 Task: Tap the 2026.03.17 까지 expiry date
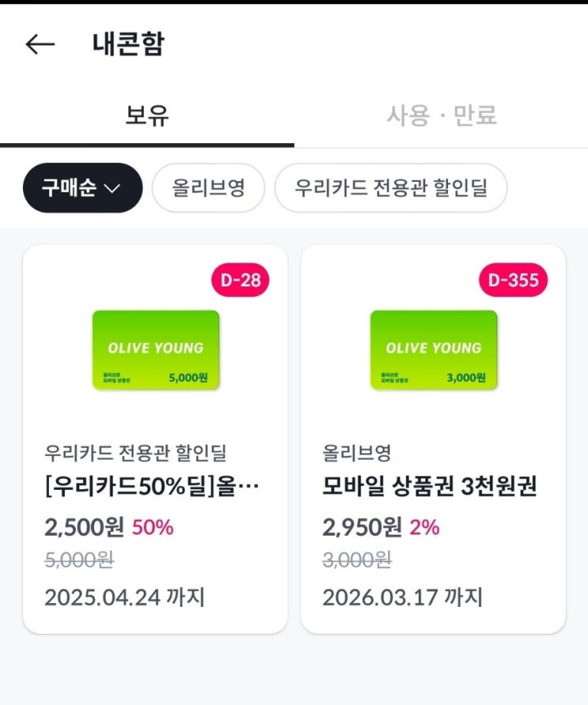pyautogui.click(x=402, y=597)
